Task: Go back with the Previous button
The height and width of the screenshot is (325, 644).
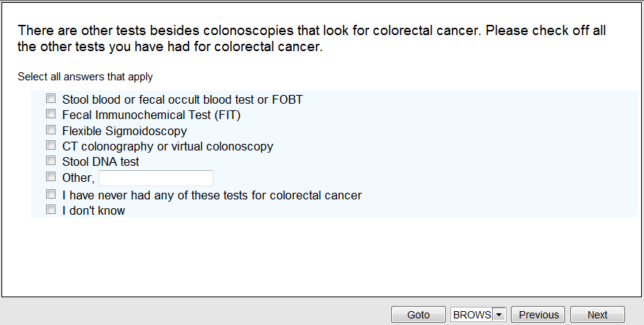Action: [539, 315]
